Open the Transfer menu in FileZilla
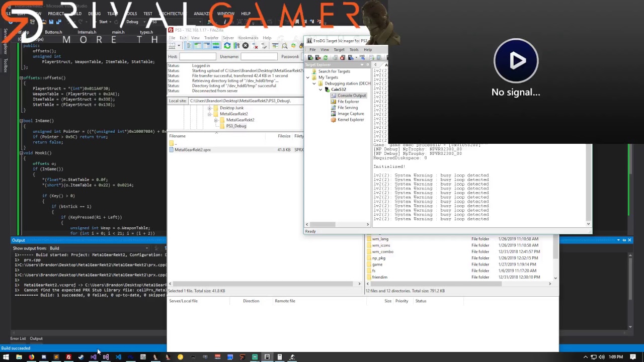644x362 pixels. click(211, 38)
